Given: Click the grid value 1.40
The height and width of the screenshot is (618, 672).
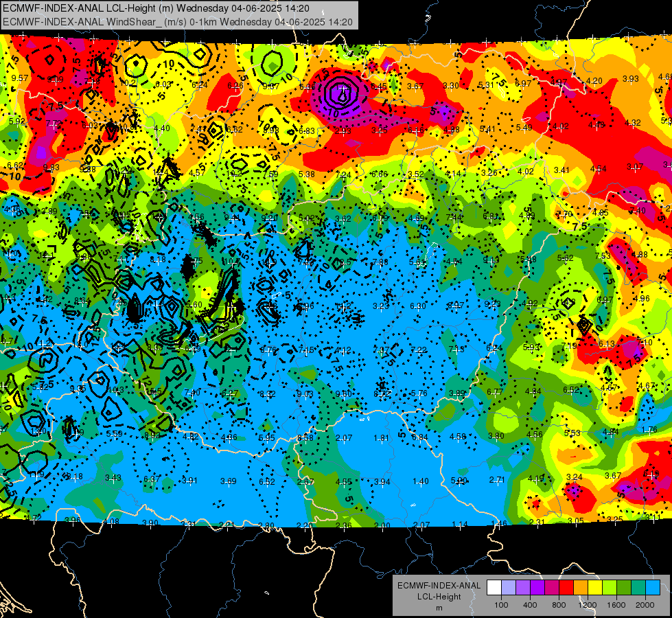Looking at the screenshot, I should (x=420, y=481).
